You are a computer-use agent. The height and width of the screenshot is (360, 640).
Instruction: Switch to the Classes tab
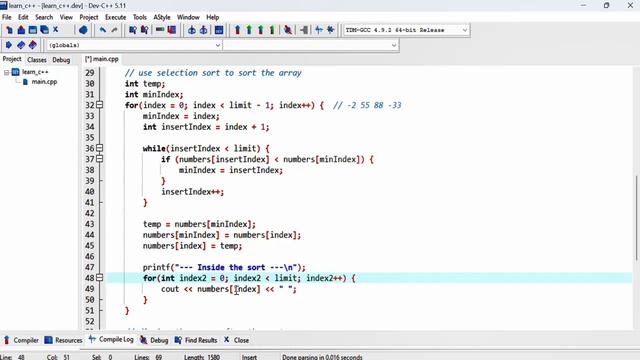[x=37, y=60]
